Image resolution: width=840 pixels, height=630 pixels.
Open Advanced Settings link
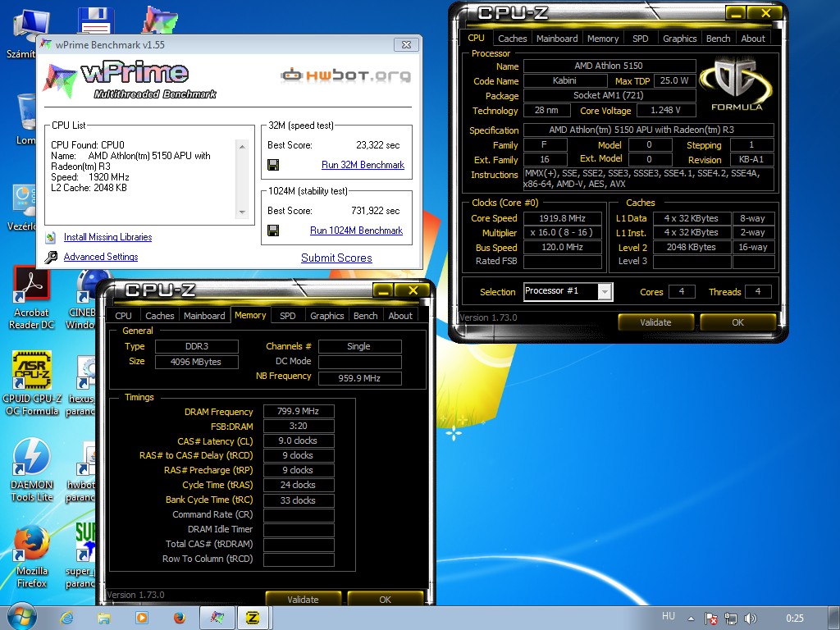(101, 257)
